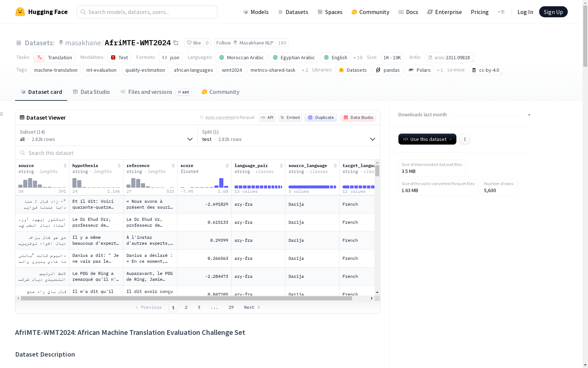This screenshot has height=368, width=588.
Task: Click the Translation task tag
Action: coord(54,57)
